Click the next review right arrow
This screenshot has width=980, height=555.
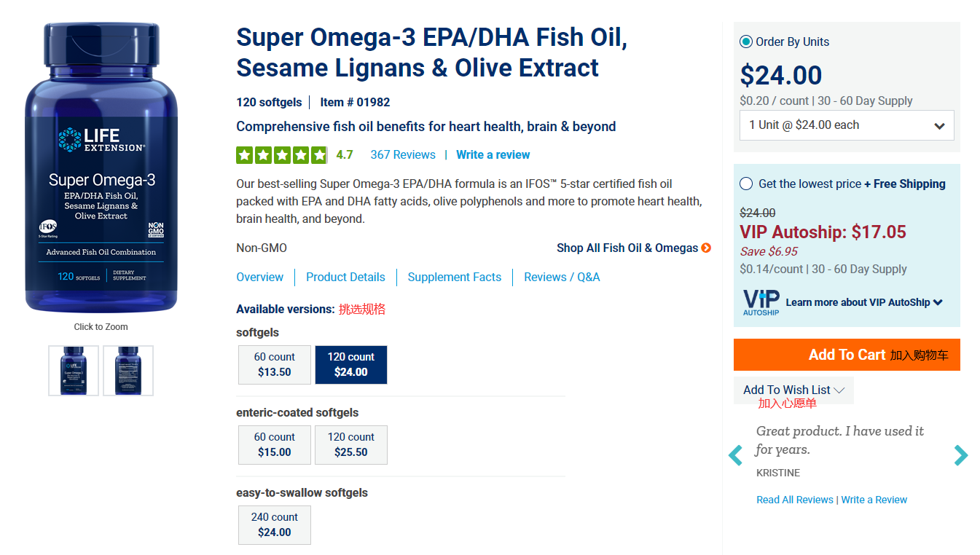click(x=961, y=455)
